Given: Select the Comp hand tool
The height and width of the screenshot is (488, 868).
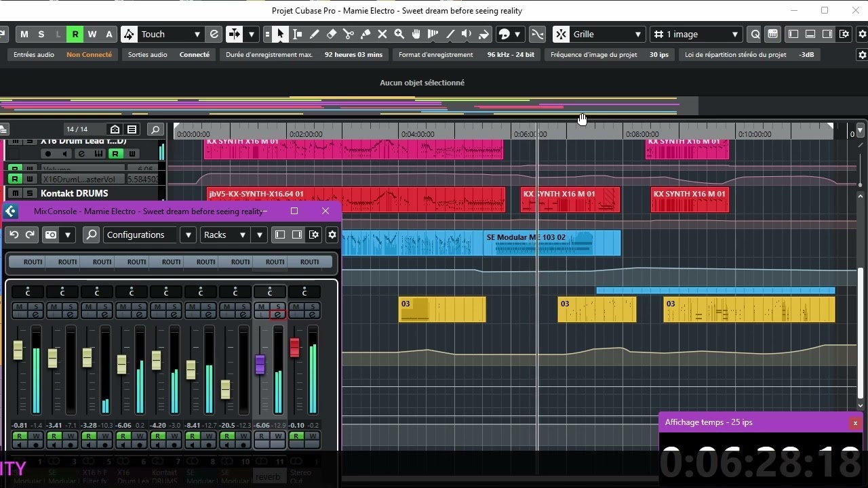Looking at the screenshot, I should pyautogui.click(x=416, y=34).
